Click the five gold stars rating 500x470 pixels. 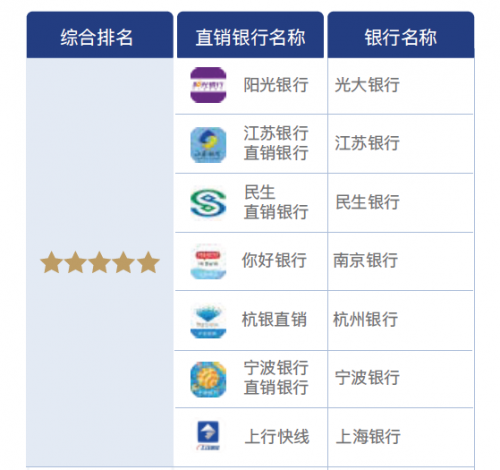[x=100, y=263]
